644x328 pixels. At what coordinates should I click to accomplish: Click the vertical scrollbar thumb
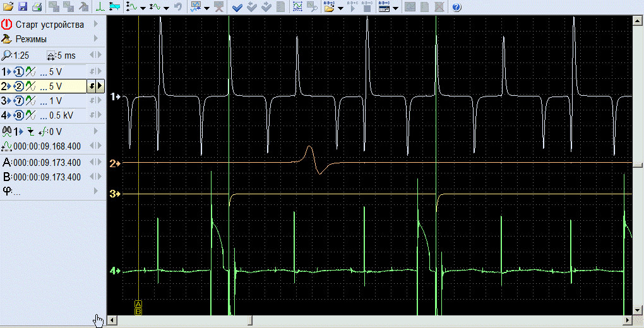(638, 165)
